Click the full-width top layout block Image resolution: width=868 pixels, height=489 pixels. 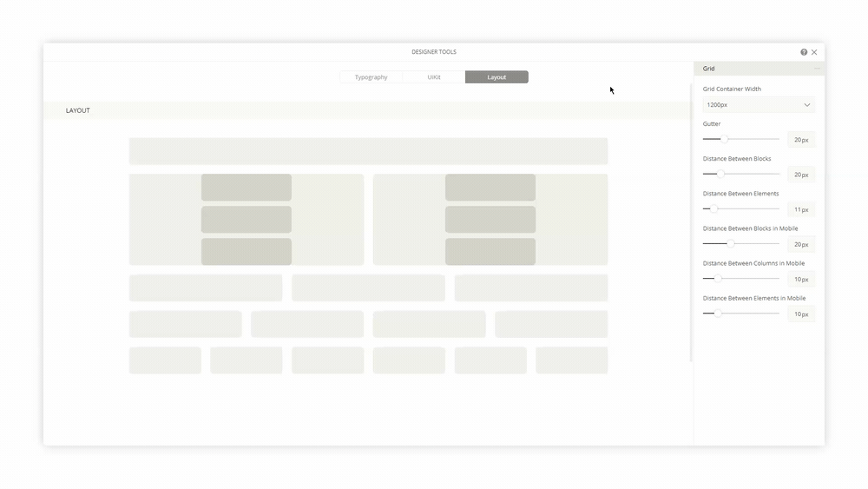coord(368,151)
